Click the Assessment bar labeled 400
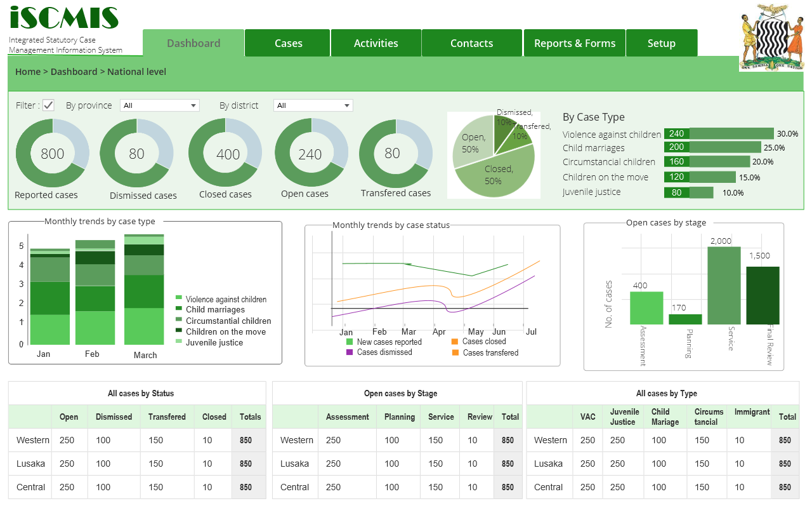812x508 pixels. [646, 308]
